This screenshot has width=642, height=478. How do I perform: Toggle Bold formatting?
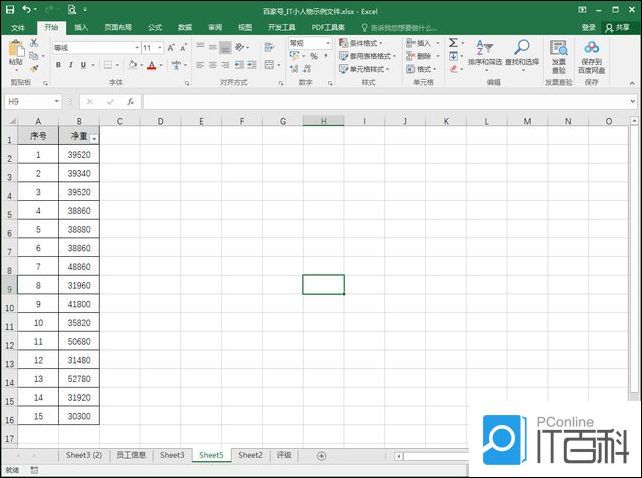pyautogui.click(x=58, y=65)
